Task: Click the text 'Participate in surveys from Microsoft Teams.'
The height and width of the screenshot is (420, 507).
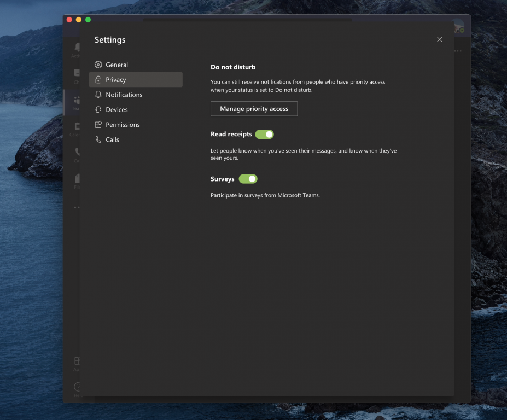Action: 265,195
